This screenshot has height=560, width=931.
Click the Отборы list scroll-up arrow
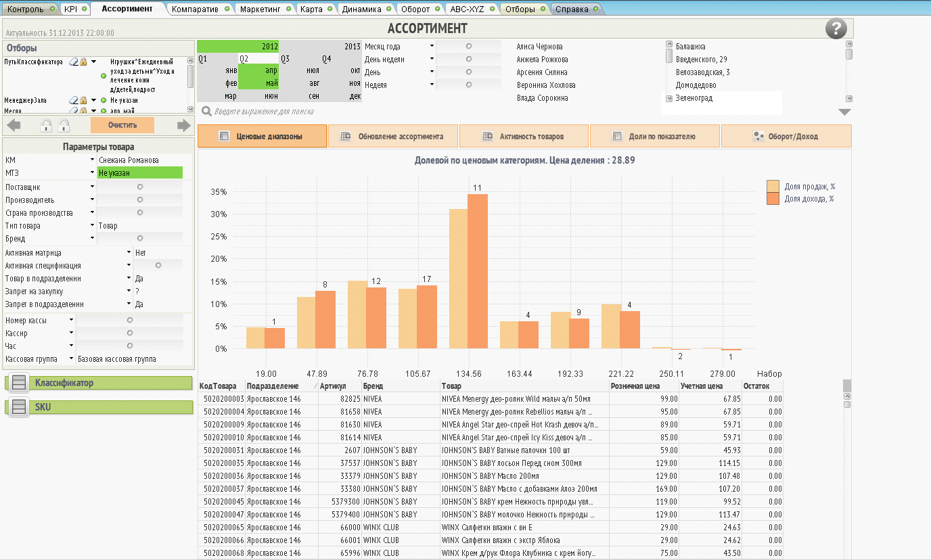[x=191, y=60]
